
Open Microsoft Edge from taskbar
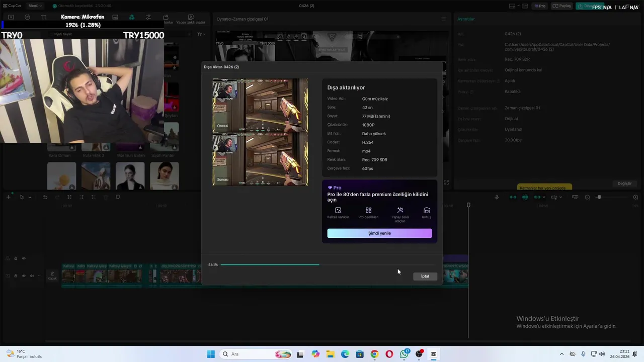click(x=345, y=354)
